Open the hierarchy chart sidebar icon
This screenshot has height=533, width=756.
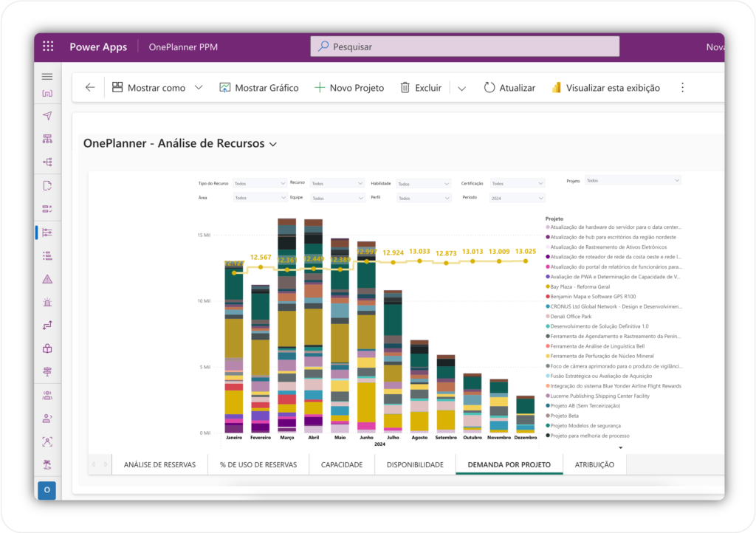click(47, 140)
